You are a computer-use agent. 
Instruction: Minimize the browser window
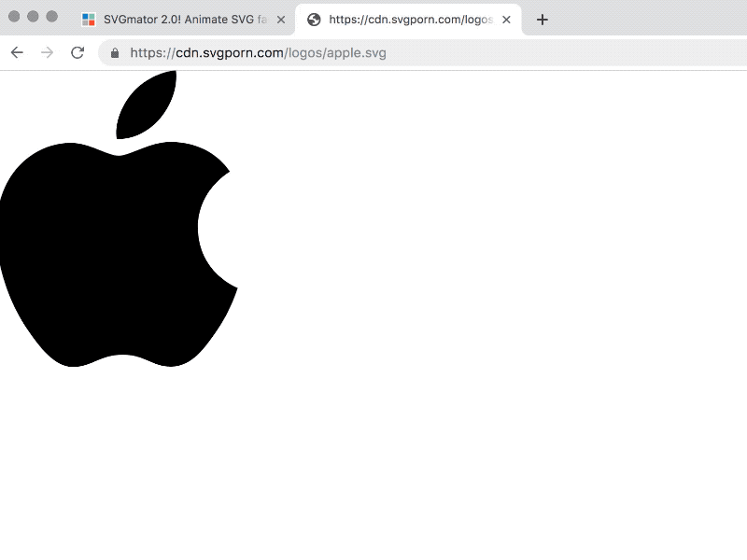pyautogui.click(x=33, y=17)
